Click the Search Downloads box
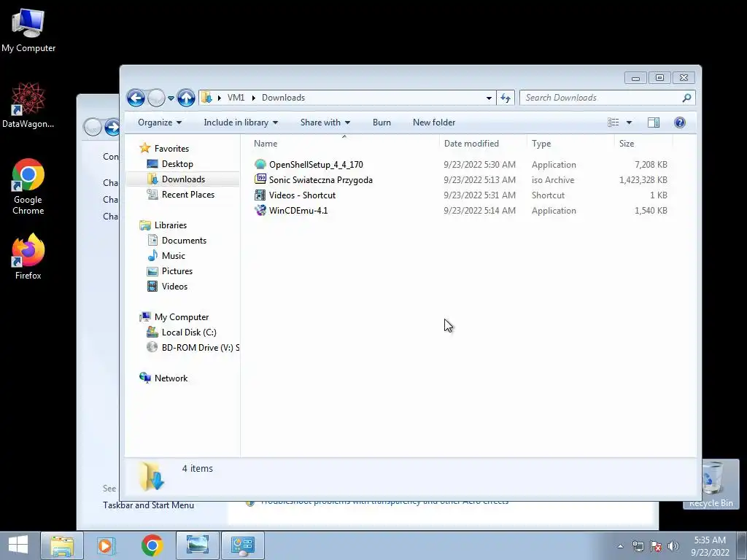This screenshot has height=560, width=747. (x=608, y=98)
